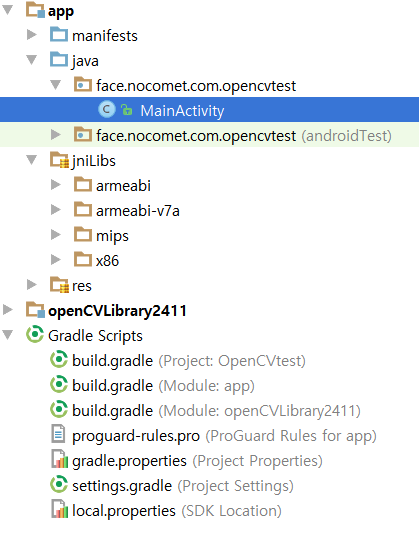This screenshot has height=544, width=419.
Task: Expand the armeabi folder arrow
Action: pyautogui.click(x=55, y=185)
